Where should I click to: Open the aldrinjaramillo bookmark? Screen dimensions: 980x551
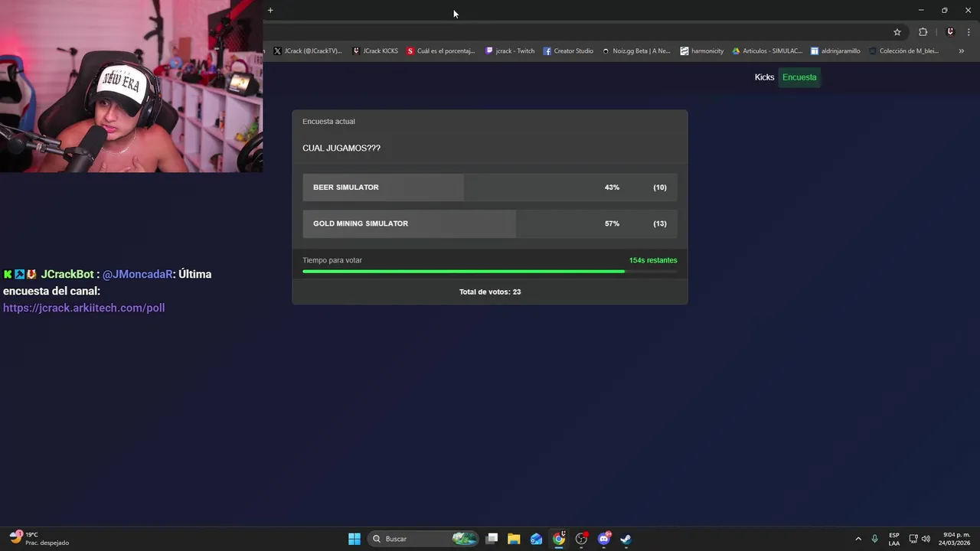tap(835, 51)
